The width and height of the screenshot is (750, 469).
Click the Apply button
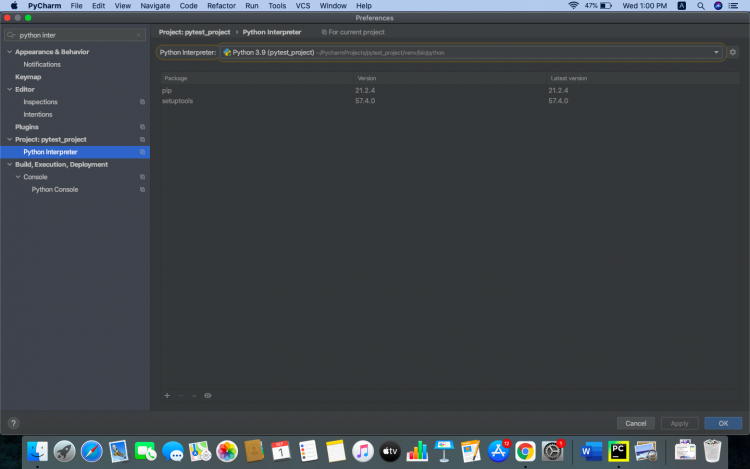pyautogui.click(x=679, y=423)
